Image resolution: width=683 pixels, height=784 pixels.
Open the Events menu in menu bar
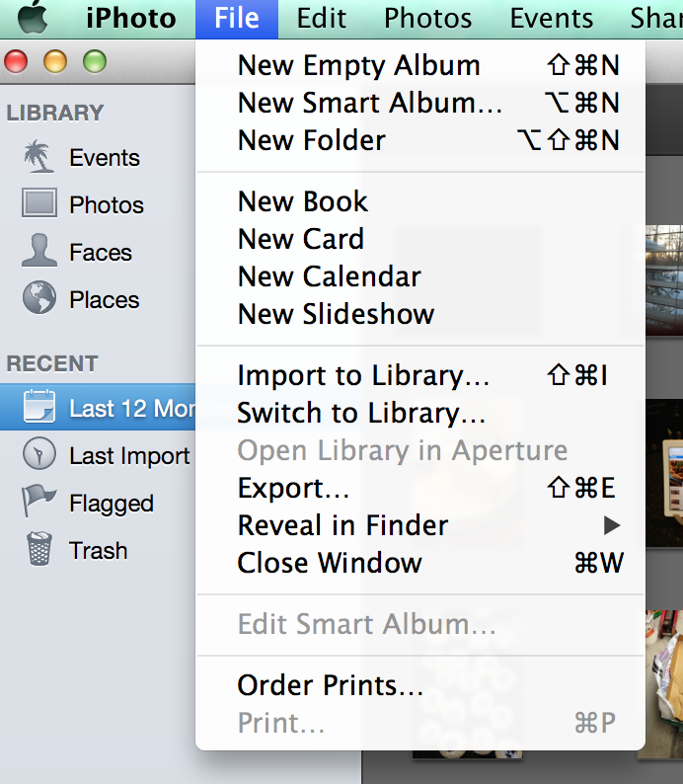(x=552, y=19)
